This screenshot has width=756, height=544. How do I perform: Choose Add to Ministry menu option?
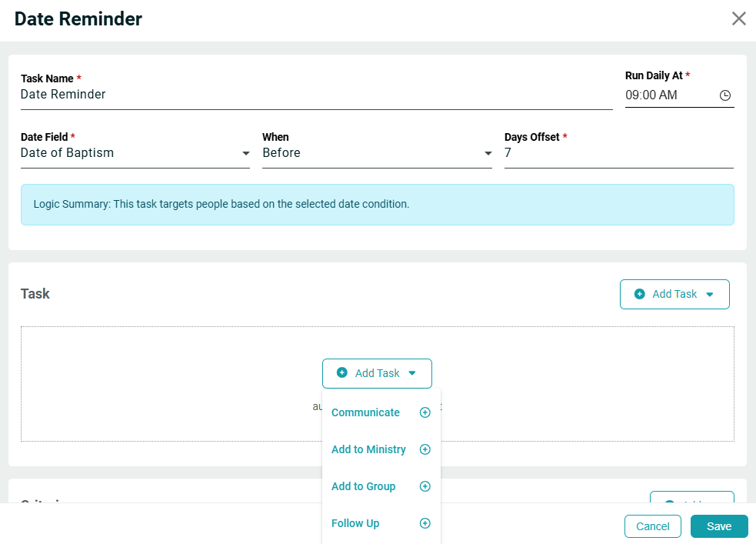point(368,449)
